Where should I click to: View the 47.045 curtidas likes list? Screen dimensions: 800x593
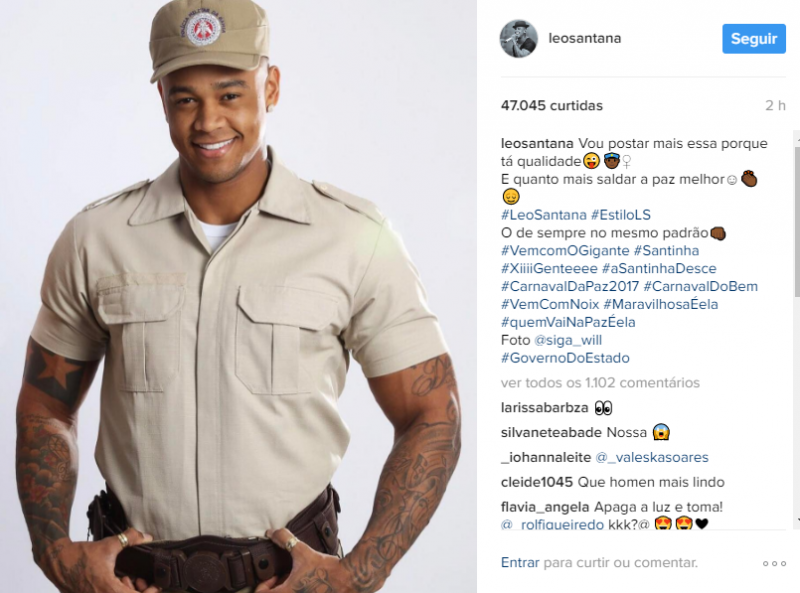552,106
